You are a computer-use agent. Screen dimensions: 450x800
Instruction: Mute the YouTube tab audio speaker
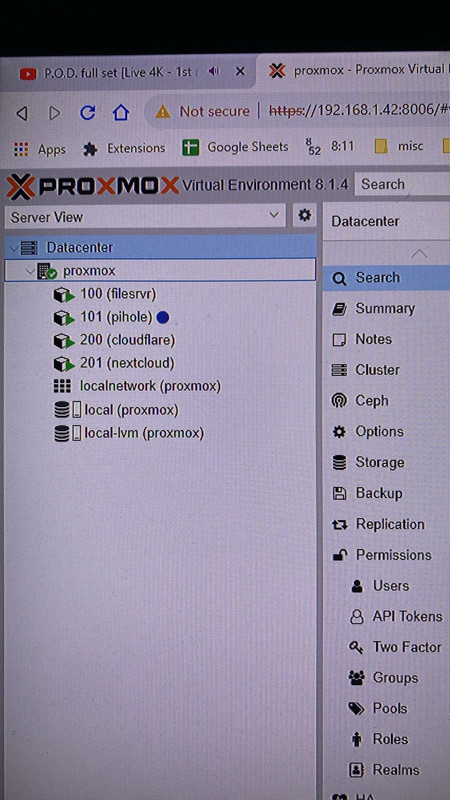click(214, 72)
